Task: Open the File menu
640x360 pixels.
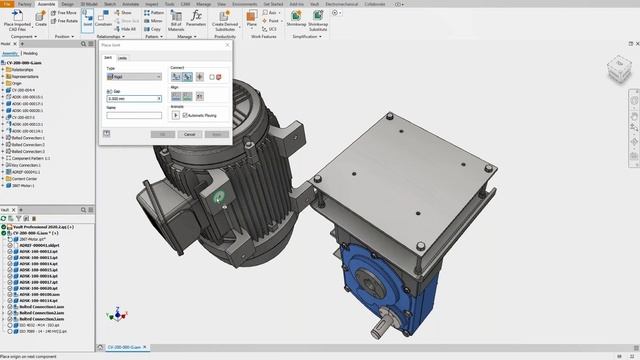Action: (x=7, y=4)
